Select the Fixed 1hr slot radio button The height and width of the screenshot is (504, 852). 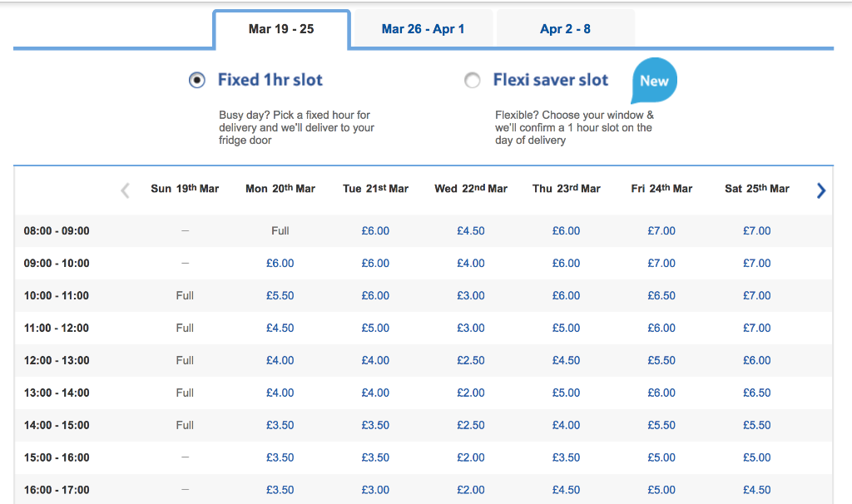click(x=196, y=81)
